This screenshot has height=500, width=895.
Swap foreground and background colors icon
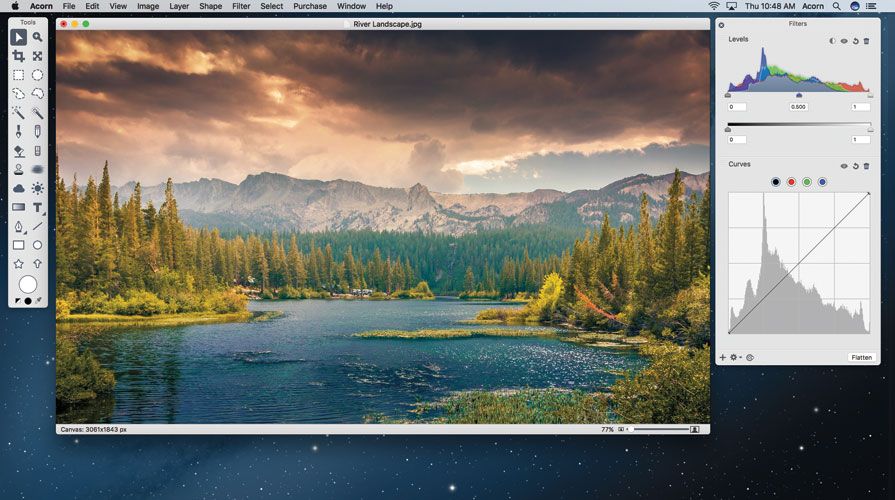click(17, 301)
